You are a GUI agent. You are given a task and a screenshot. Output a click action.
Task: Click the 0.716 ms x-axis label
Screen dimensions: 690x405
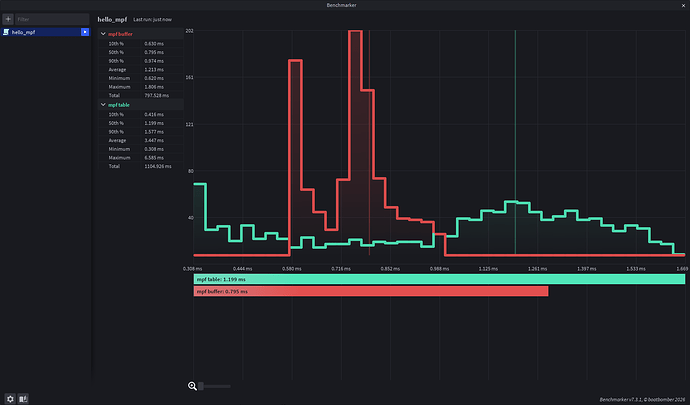[x=341, y=269]
